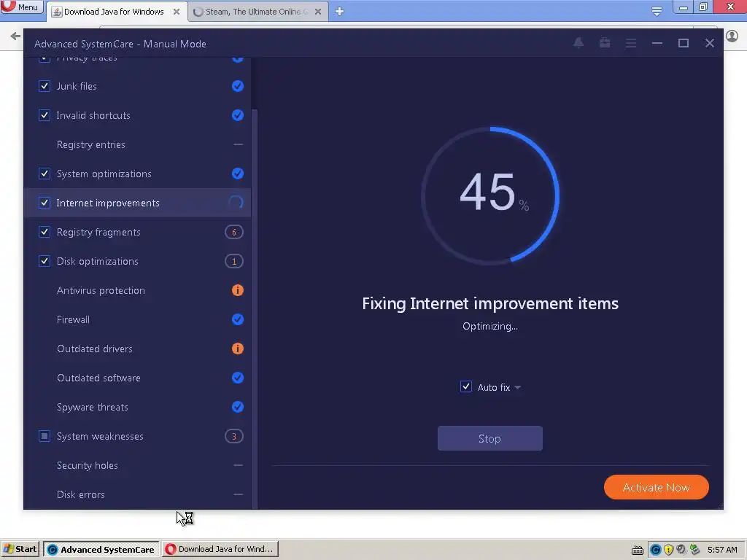Toggle the Auto fix checkbox
Image resolution: width=747 pixels, height=560 pixels.
(x=466, y=386)
